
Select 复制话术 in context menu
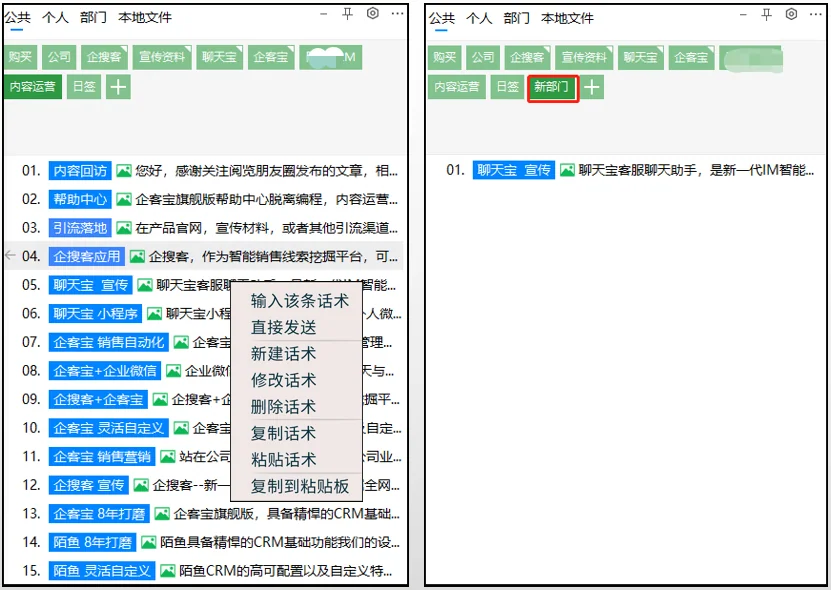[284, 434]
